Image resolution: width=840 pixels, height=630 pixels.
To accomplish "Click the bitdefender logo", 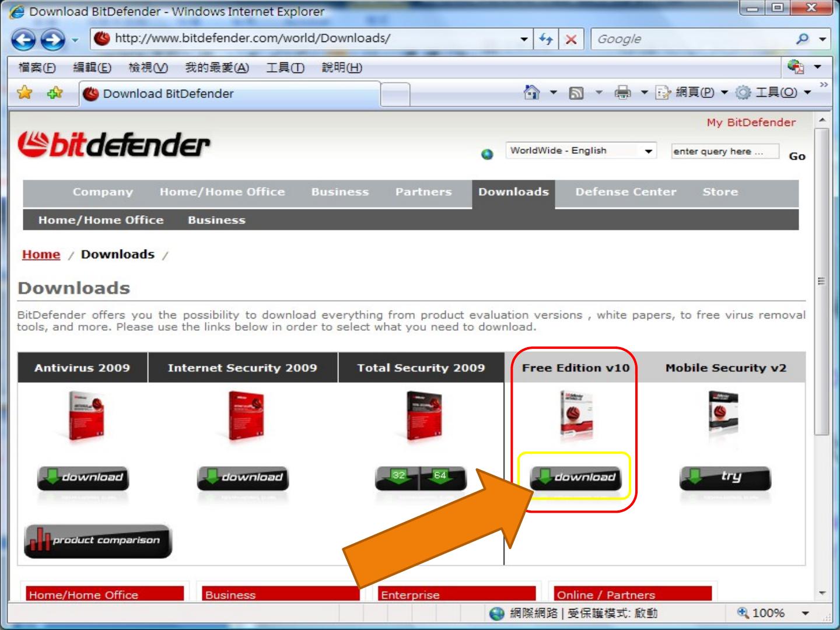I will tap(113, 144).
